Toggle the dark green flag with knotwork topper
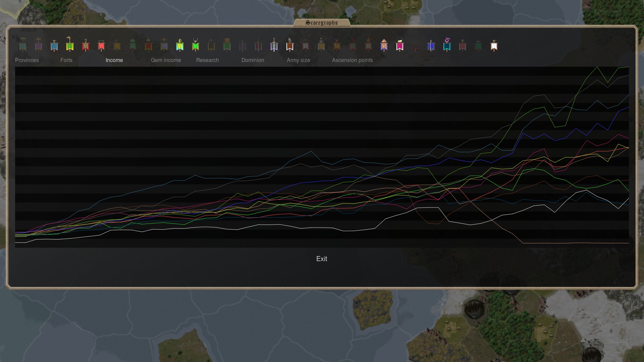 click(227, 45)
